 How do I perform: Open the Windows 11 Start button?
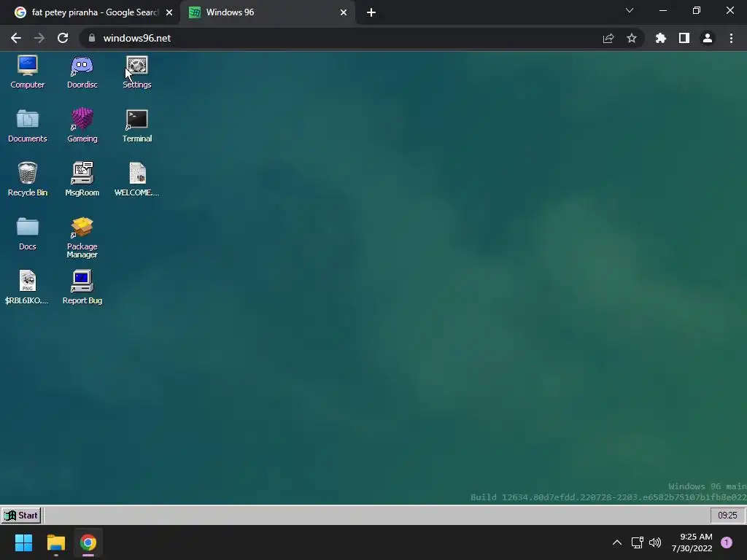click(23, 542)
